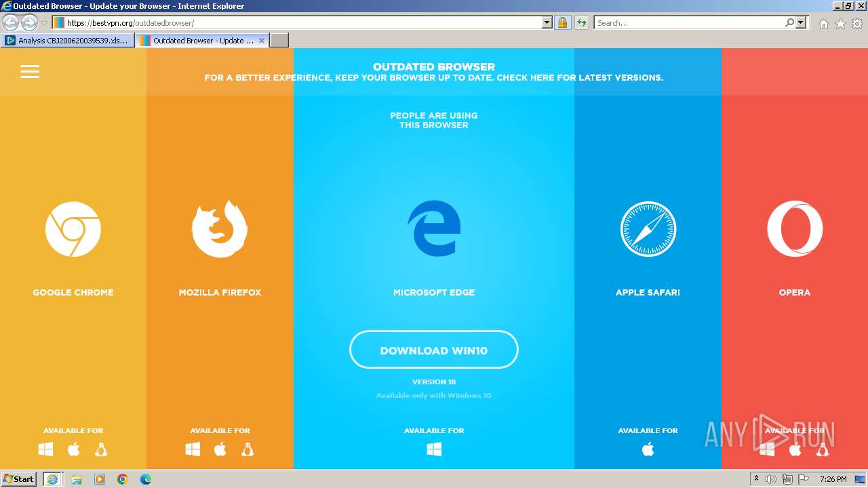The image size is (868, 488).
Task: Click the URL address field
Action: pyautogui.click(x=303, y=22)
